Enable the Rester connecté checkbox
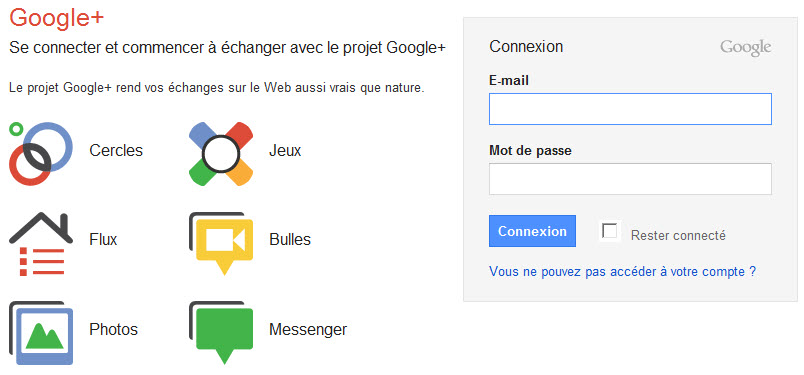The height and width of the screenshot is (375, 804). [610, 231]
